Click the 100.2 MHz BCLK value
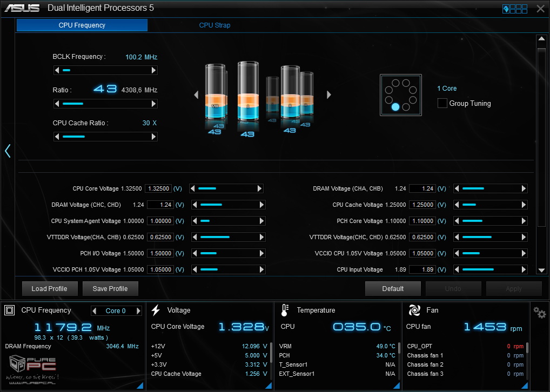Image resolution: width=550 pixels, height=392 pixels. coord(142,57)
